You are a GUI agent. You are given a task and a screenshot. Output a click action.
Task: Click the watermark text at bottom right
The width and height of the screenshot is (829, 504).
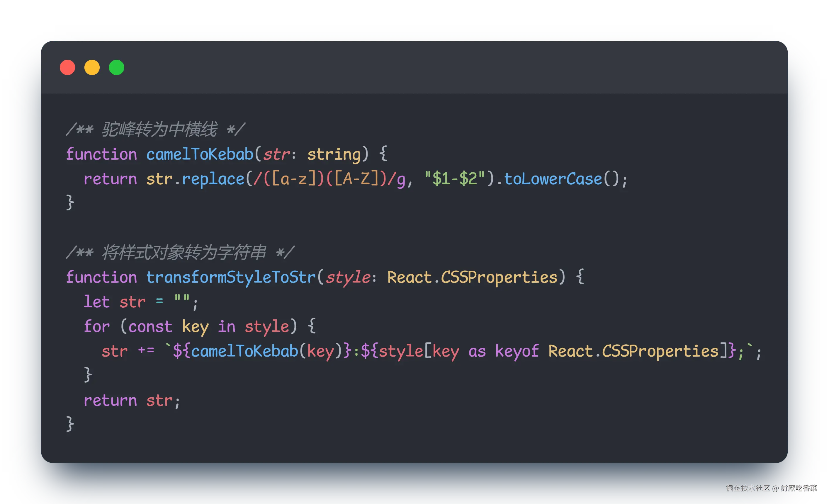[x=771, y=488]
